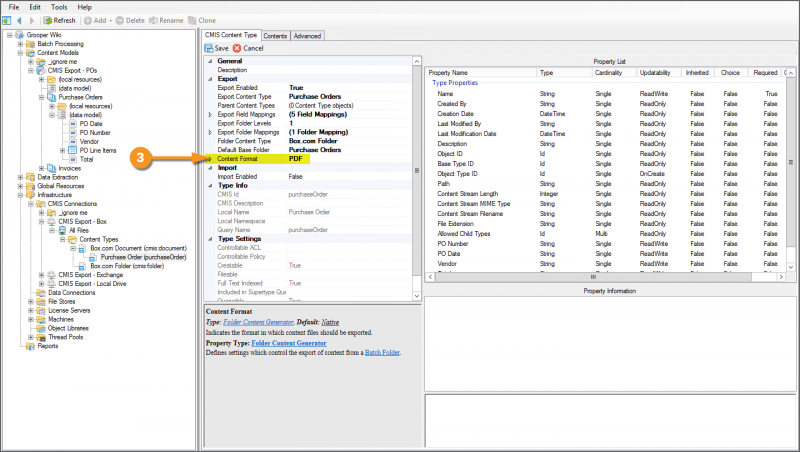The height and width of the screenshot is (452, 800).
Task: Expand Export Field Mappings row
Action: [x=210, y=114]
